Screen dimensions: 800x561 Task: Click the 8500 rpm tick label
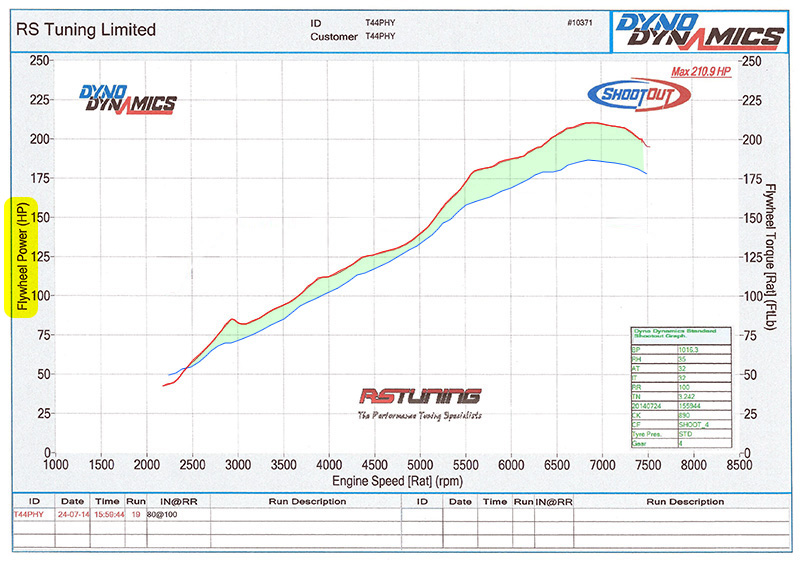[x=739, y=465]
